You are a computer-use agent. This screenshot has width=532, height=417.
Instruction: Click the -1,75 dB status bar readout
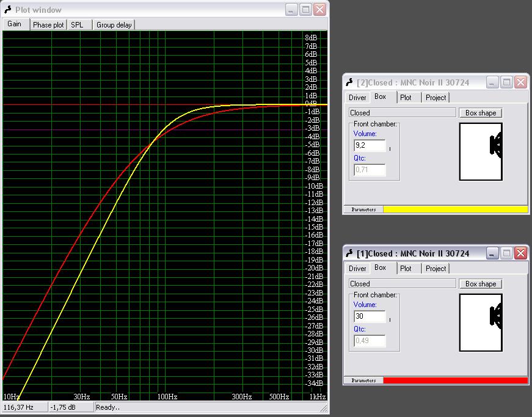click(x=71, y=407)
